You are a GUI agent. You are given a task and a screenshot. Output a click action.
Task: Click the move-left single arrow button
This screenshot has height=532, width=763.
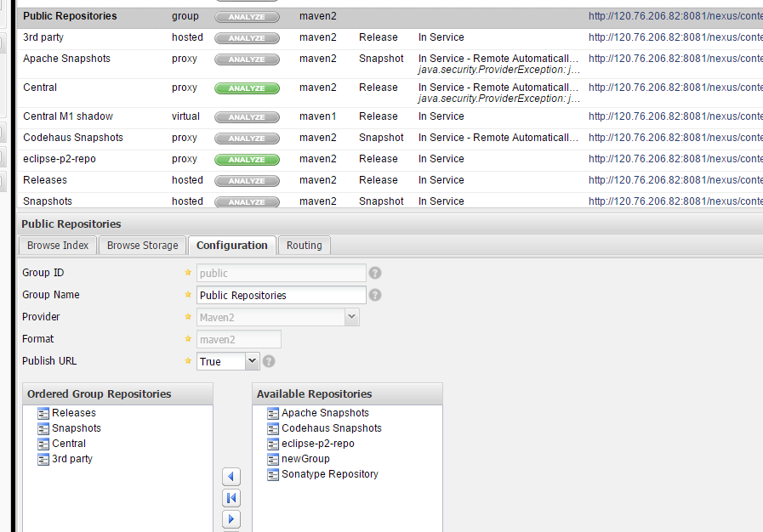(x=231, y=477)
